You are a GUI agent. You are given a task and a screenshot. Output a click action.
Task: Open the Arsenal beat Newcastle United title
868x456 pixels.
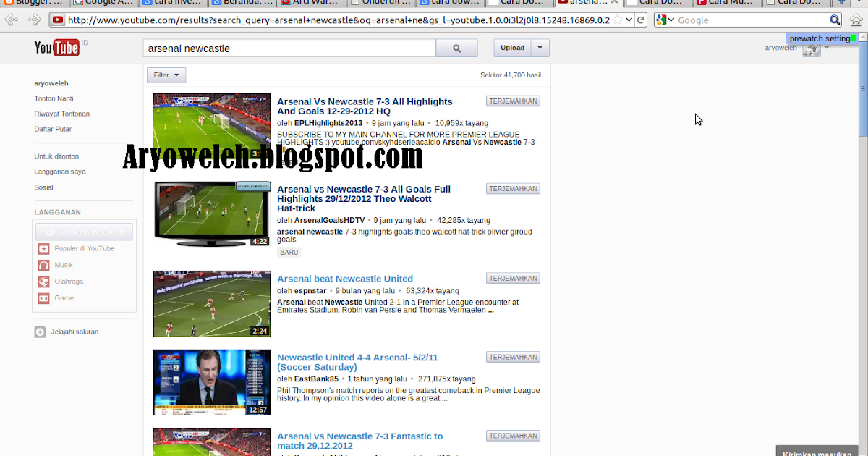click(345, 279)
